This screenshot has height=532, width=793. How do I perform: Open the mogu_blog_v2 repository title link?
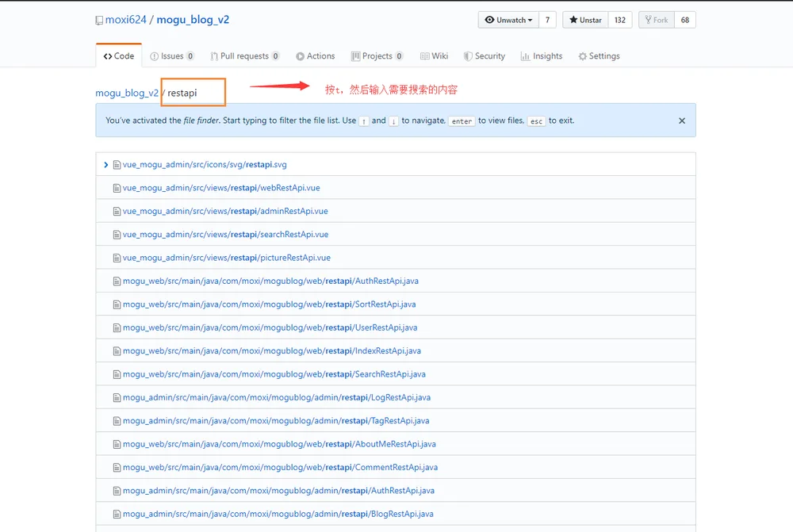click(x=193, y=20)
